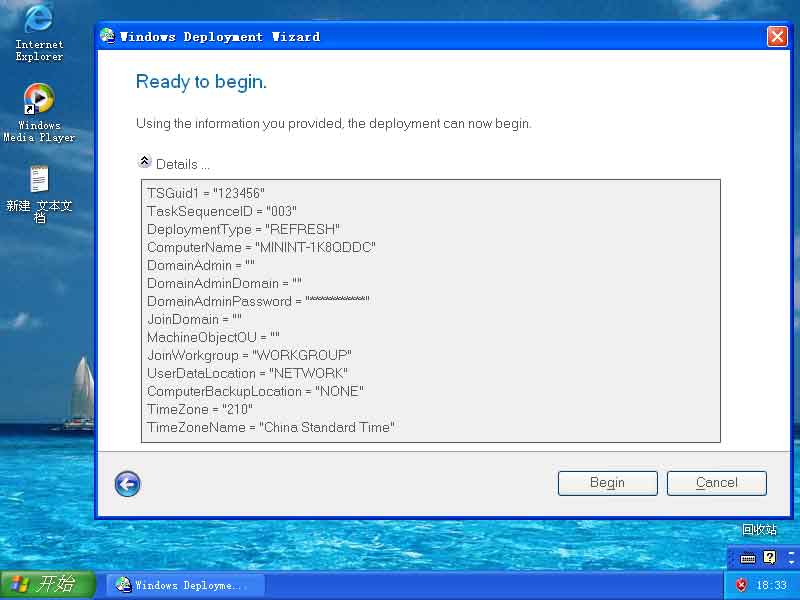Viewport: 800px width, 600px height.
Task: Select the 新建 文本文档 desktop file
Action: 39,194
